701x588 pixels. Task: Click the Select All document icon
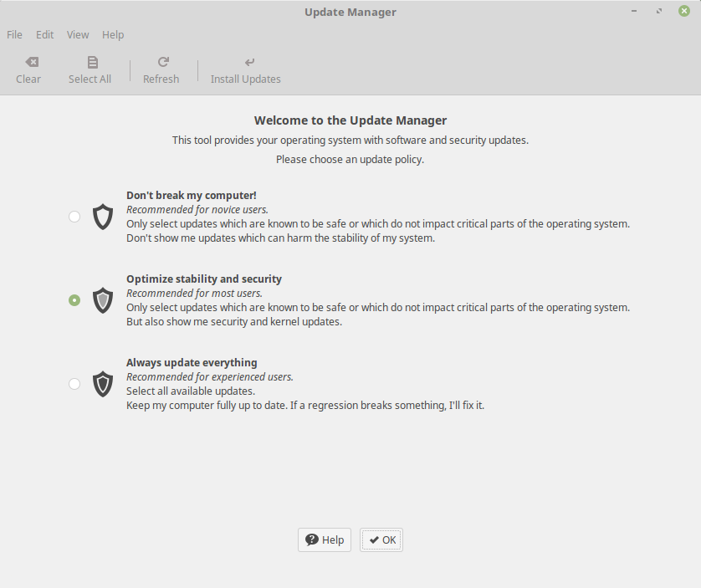click(93, 62)
